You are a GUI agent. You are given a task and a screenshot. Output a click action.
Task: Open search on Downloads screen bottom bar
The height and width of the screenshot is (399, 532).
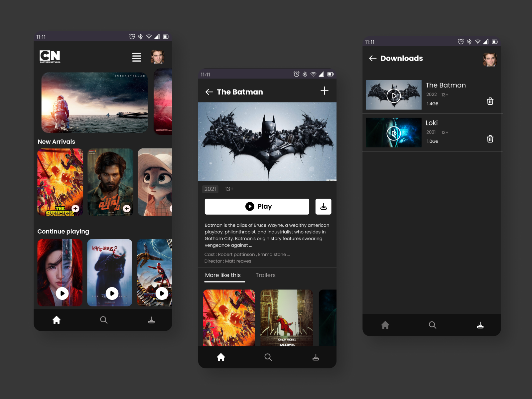point(432,325)
